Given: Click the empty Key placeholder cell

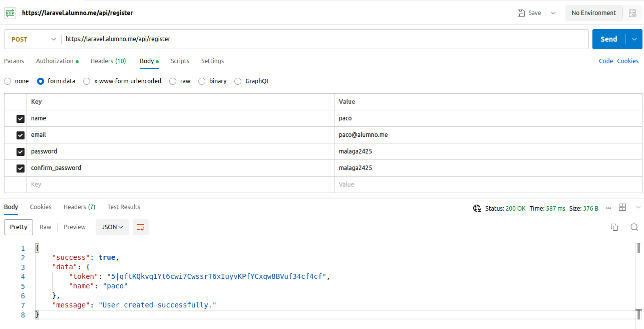Looking at the screenshot, I should (180, 185).
